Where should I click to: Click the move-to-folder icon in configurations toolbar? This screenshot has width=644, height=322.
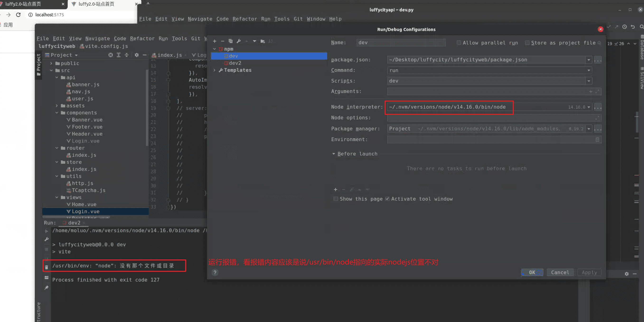click(263, 41)
